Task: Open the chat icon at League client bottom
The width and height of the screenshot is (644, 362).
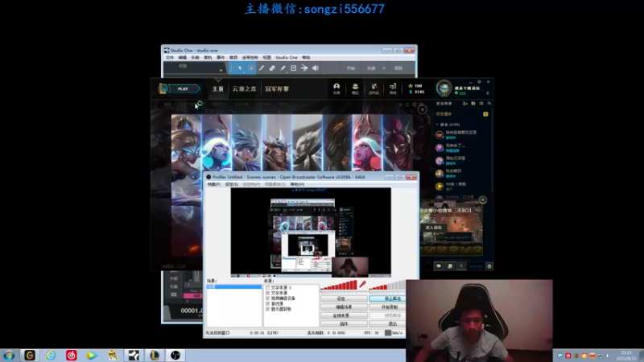Action: pyautogui.click(x=439, y=266)
